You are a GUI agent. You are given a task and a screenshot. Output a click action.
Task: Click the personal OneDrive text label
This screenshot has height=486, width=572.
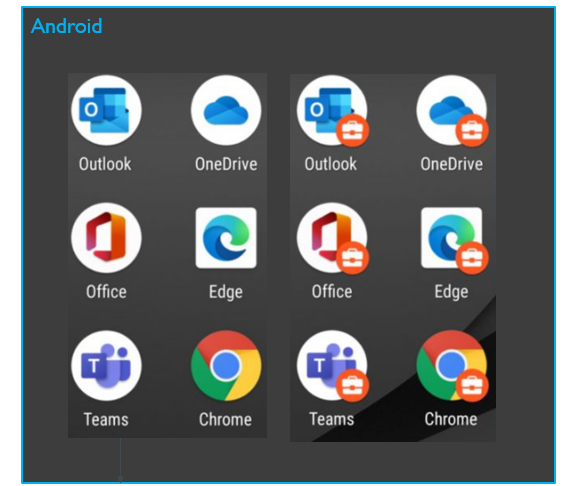(x=226, y=164)
